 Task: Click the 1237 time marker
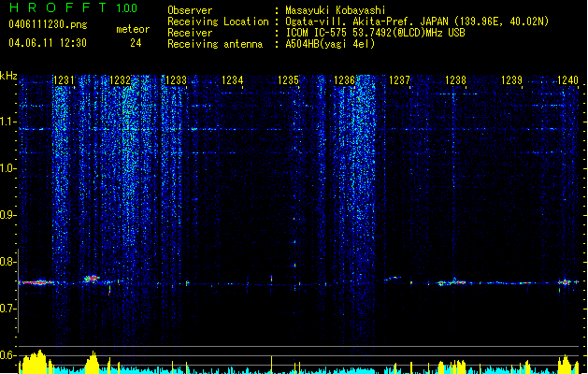[400, 80]
